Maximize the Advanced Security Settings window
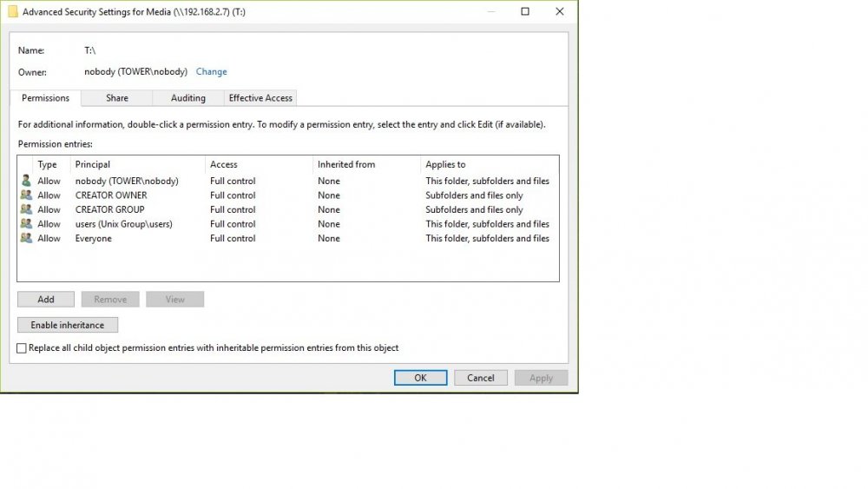Screen dimensions: 868x489 525,11
